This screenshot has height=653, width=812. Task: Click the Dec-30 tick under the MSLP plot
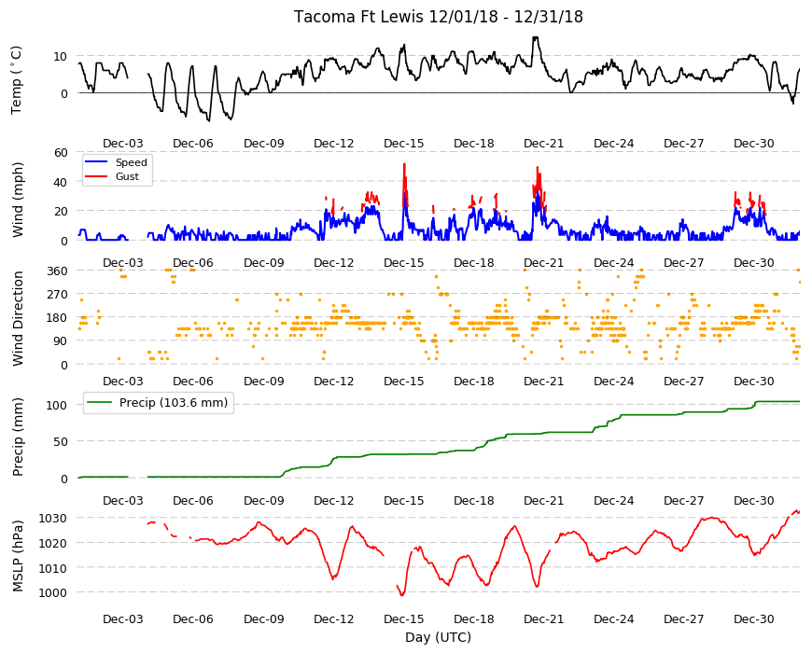pyautogui.click(x=753, y=618)
